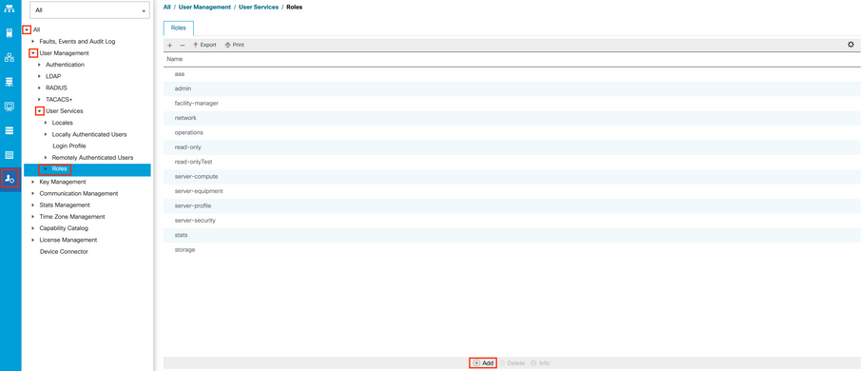This screenshot has height=371, width=868.
Task: Print the roles table
Action: (x=235, y=45)
